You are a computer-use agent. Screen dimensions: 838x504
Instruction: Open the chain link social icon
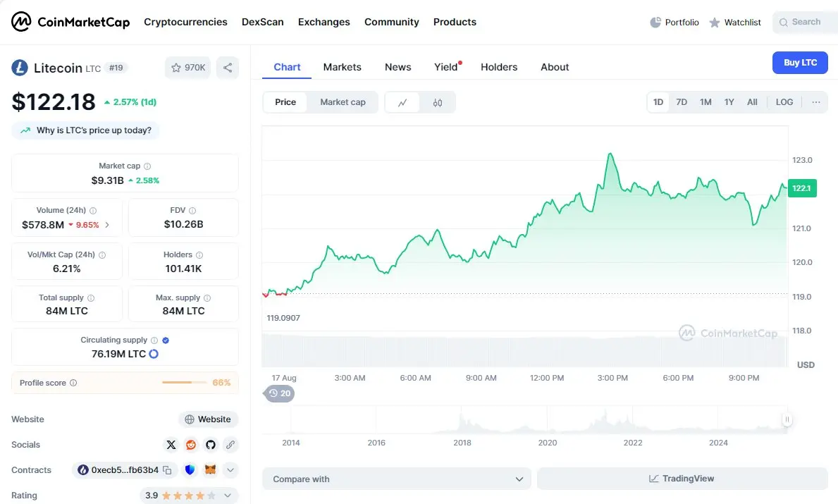pos(230,445)
